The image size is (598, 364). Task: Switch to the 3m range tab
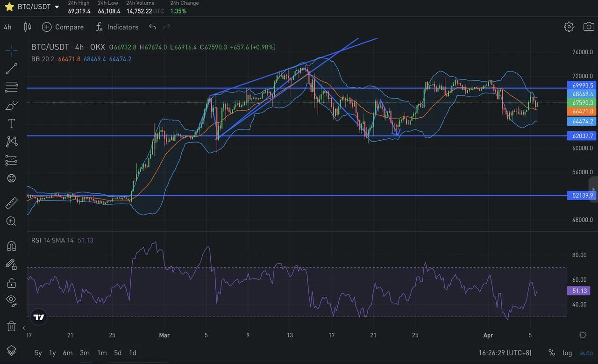tap(85, 353)
